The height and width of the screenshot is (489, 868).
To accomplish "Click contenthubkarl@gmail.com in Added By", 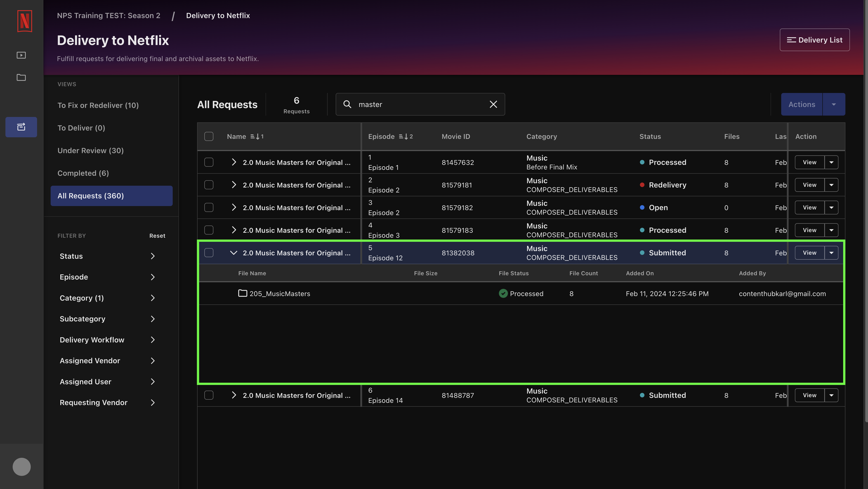I will (x=782, y=293).
